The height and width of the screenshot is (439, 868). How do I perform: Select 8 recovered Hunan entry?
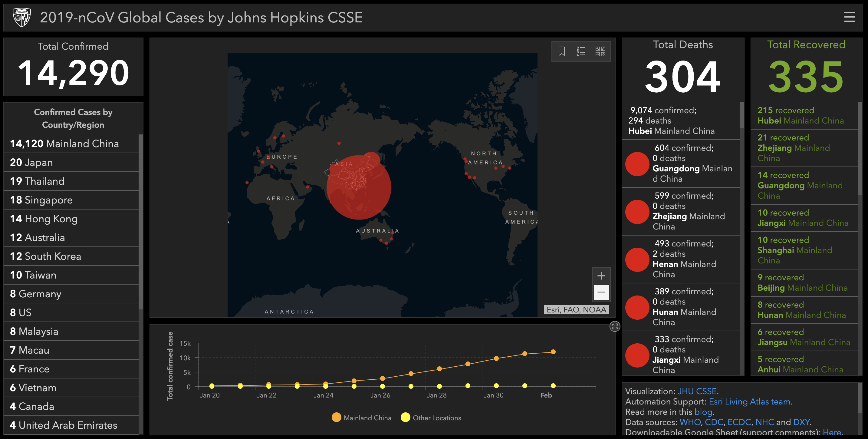click(804, 310)
